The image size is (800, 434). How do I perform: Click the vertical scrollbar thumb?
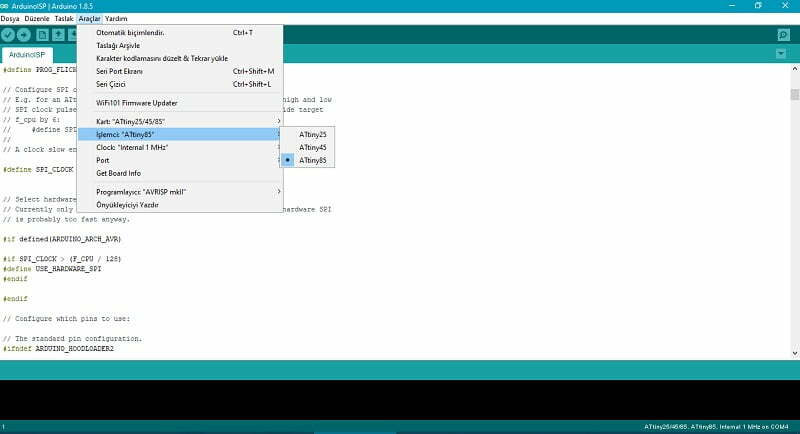pos(795,95)
